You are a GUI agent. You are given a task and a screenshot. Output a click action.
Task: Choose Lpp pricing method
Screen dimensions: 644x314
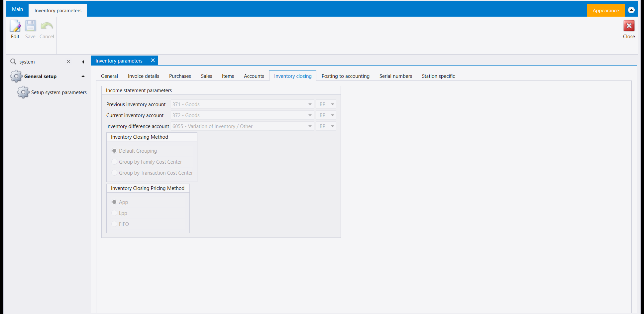[x=114, y=213]
